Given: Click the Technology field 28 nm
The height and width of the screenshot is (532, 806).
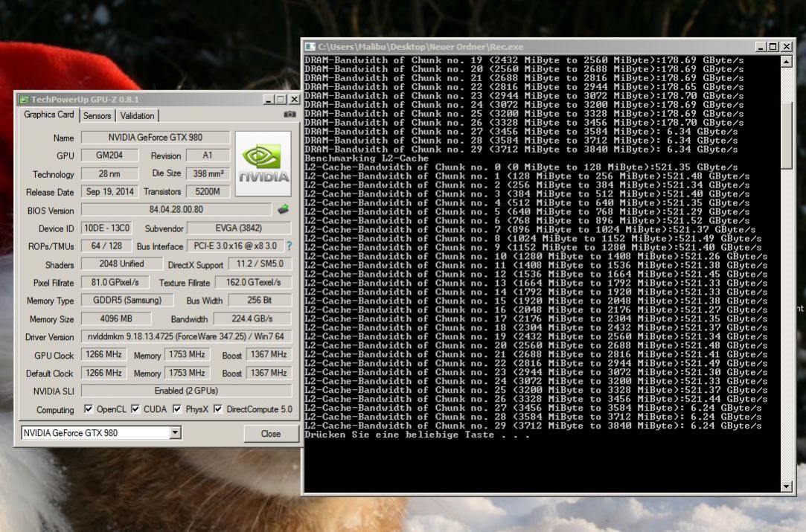Looking at the screenshot, I should pyautogui.click(x=109, y=173).
